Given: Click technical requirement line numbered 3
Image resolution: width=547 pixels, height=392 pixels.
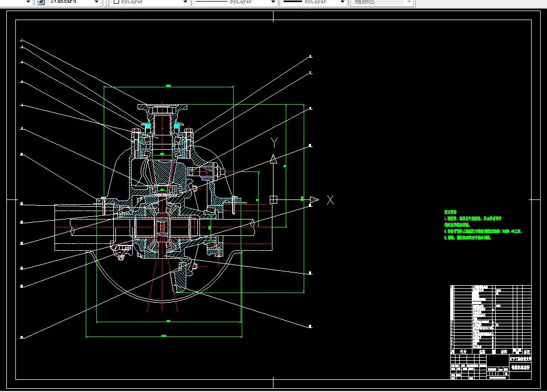Looking at the screenshot, I should 468,238.
